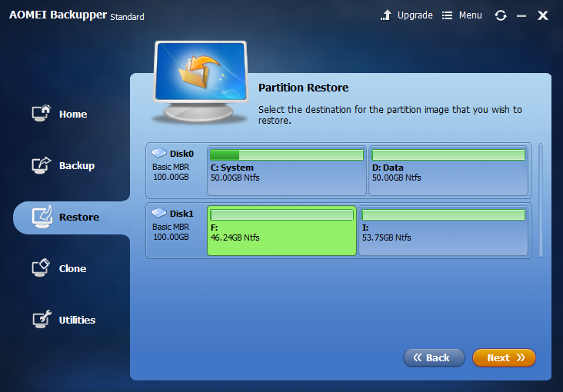The height and width of the screenshot is (392, 563).
Task: Close the AOMEI Backupper window
Action: coord(542,15)
